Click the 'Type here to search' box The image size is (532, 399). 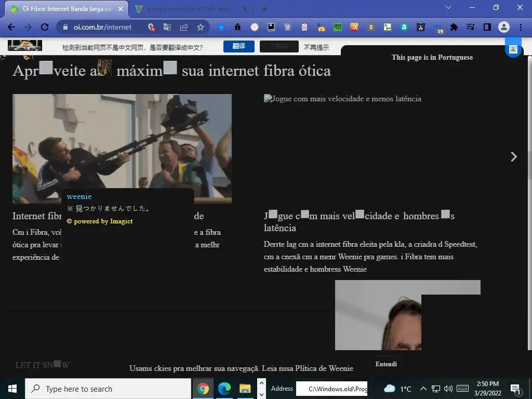click(x=108, y=389)
